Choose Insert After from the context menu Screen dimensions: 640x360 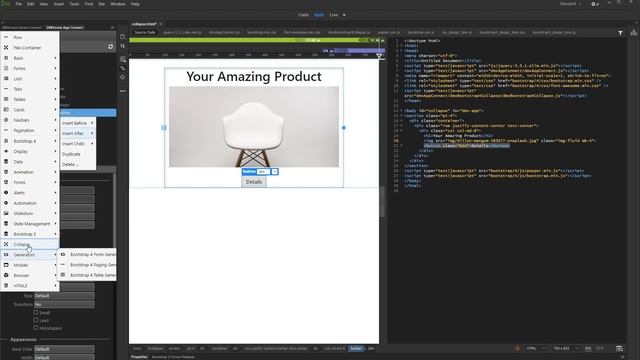tap(78, 133)
